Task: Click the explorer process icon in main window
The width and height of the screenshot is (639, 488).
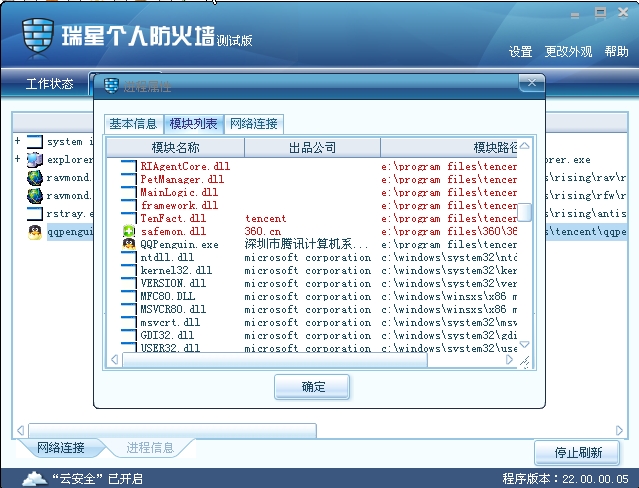Action: pyautogui.click(x=35, y=159)
